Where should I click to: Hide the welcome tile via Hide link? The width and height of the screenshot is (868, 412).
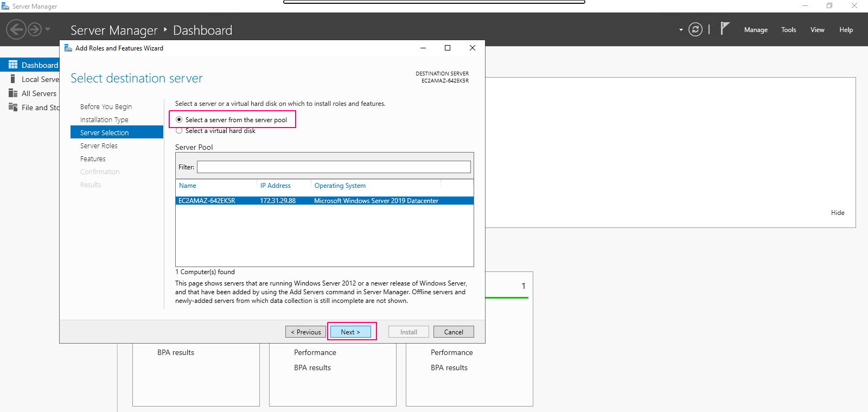[838, 213]
